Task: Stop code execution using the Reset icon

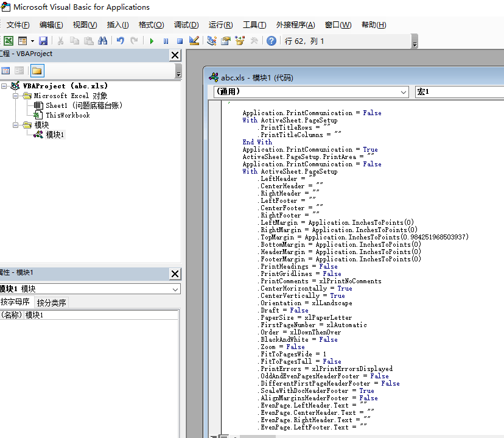Action: point(178,40)
